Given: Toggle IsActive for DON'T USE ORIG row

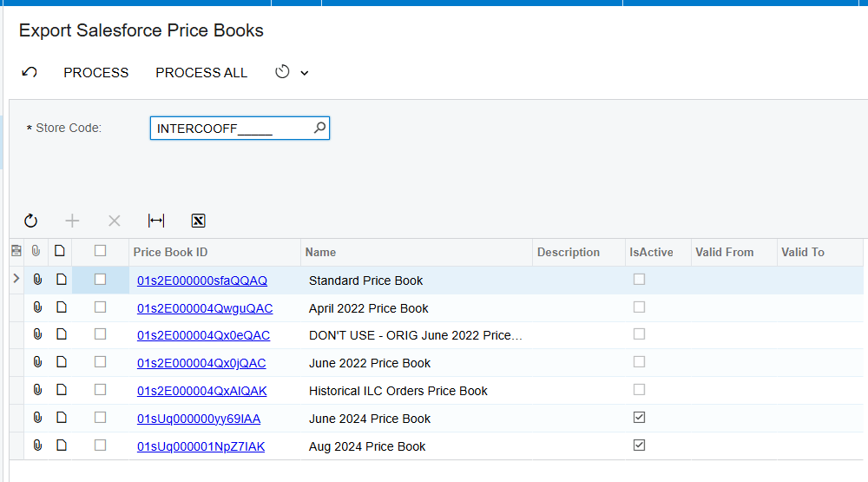Looking at the screenshot, I should pos(640,334).
